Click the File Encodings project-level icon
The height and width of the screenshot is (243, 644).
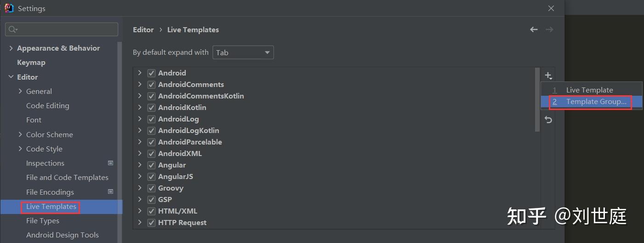pyautogui.click(x=110, y=192)
